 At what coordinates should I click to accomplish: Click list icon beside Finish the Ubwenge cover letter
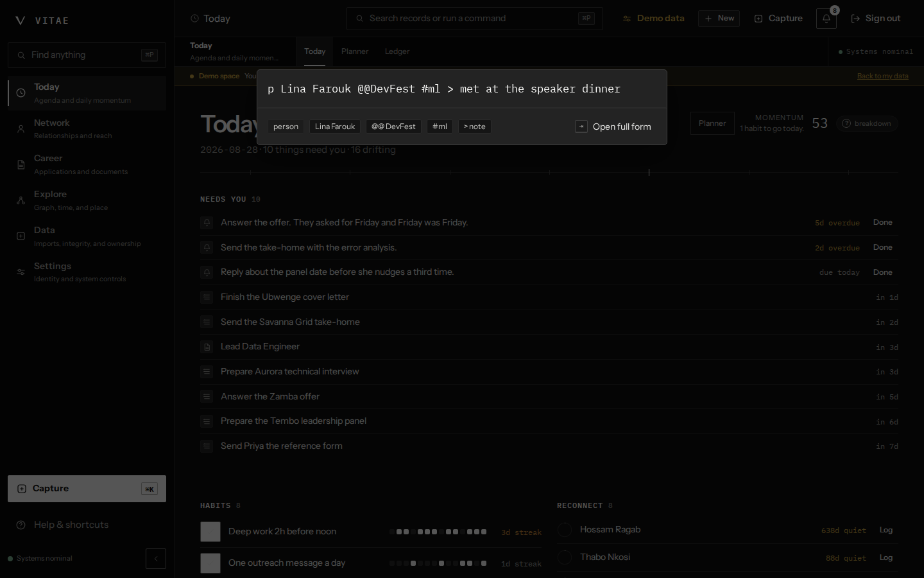tap(207, 297)
